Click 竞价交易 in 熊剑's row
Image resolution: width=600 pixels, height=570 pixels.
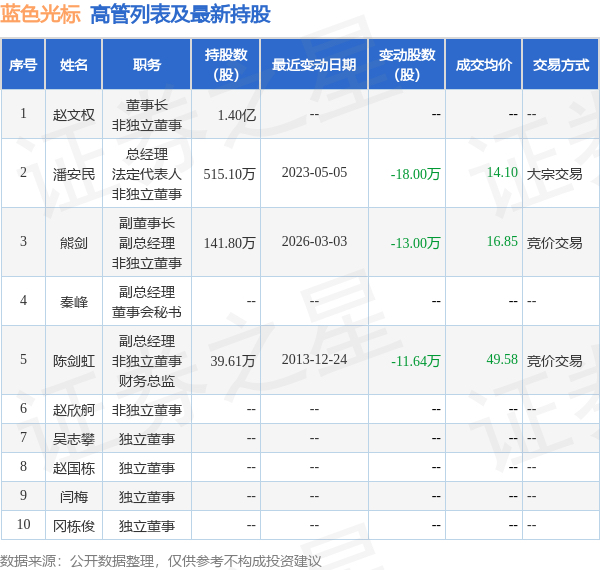point(554,243)
